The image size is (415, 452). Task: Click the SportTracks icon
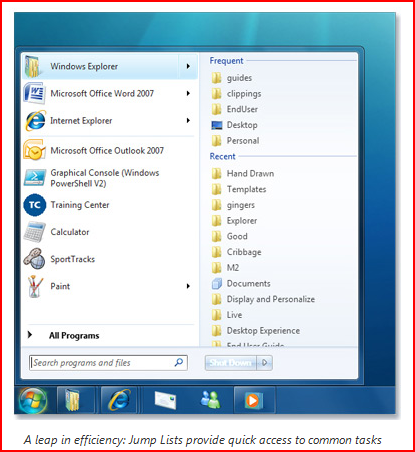click(34, 259)
